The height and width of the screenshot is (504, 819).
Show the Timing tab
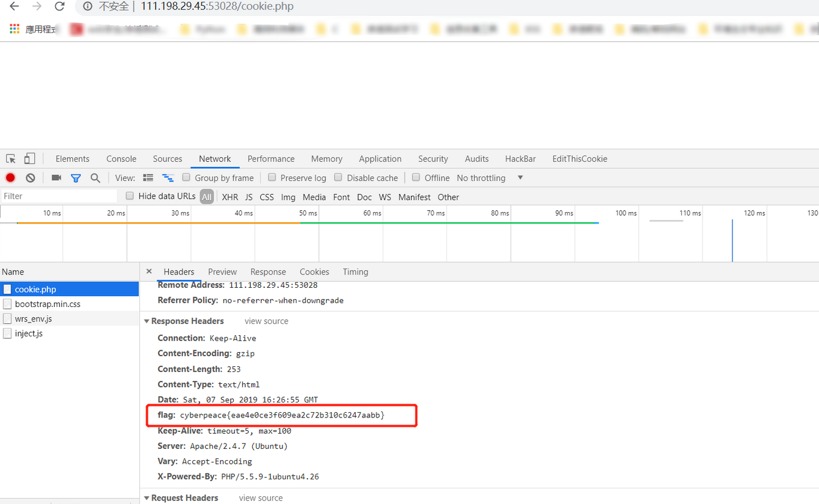click(x=356, y=272)
